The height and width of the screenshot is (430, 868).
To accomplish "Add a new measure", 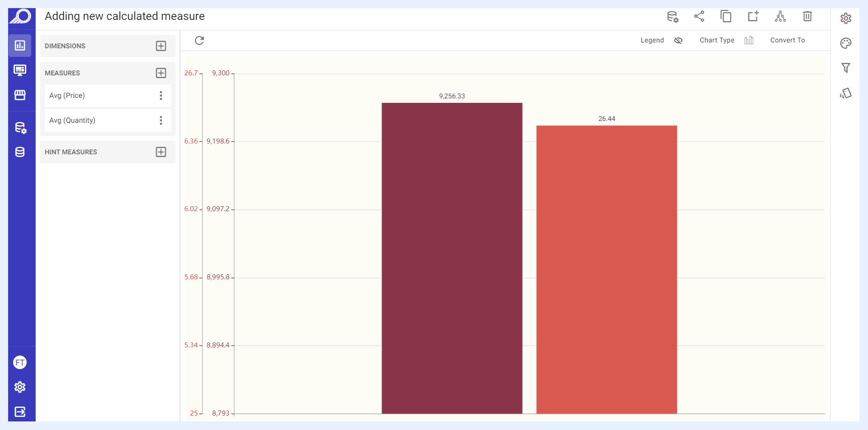I will tap(161, 73).
